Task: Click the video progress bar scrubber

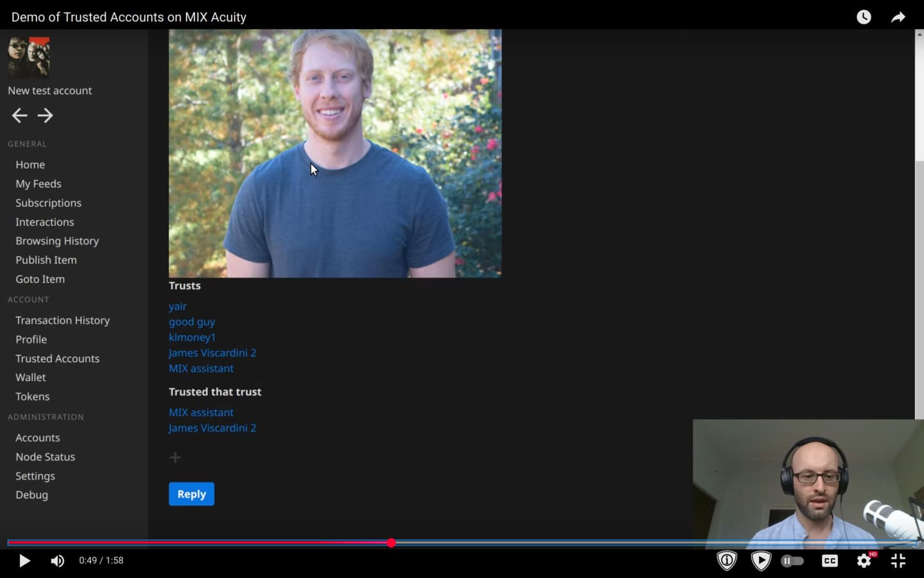Action: 391,543
